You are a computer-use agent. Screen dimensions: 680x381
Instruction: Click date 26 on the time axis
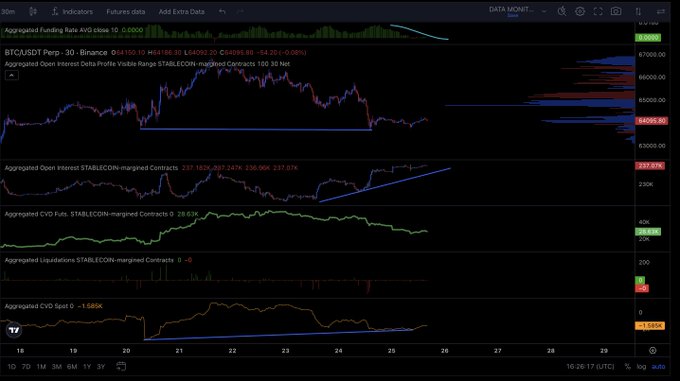coord(445,350)
